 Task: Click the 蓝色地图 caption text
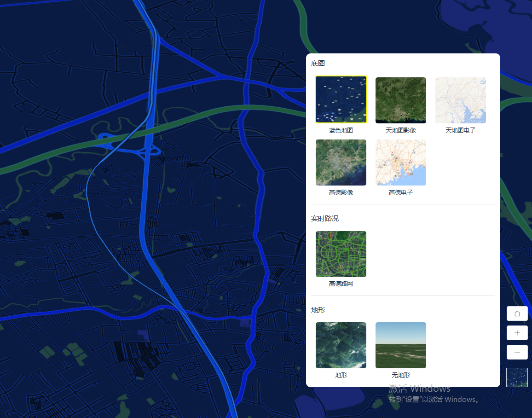click(341, 130)
